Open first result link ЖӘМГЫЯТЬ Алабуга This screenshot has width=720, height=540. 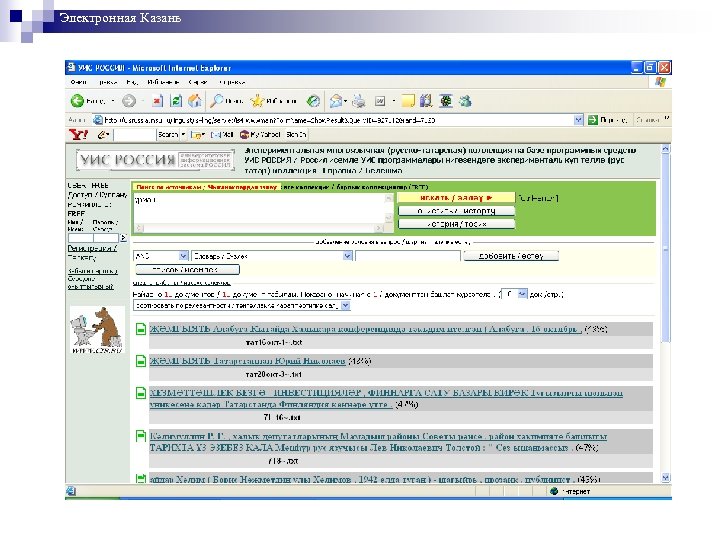click(x=366, y=329)
